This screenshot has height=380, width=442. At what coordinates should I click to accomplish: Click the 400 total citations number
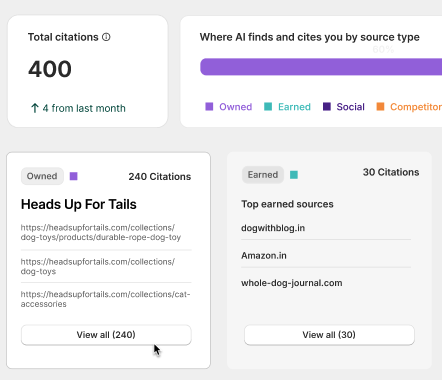pos(50,69)
